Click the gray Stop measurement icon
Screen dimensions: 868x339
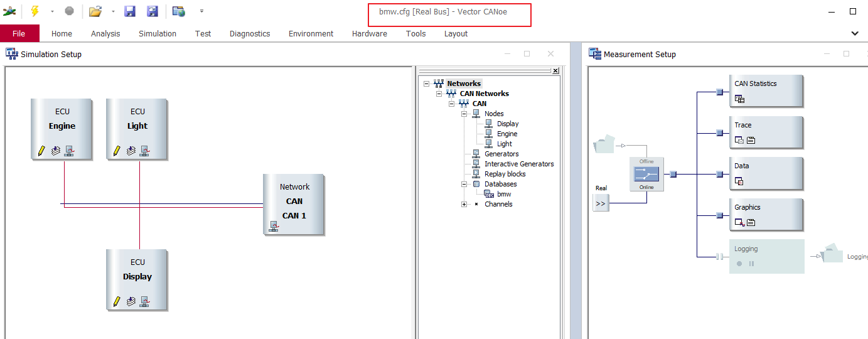coord(69,11)
